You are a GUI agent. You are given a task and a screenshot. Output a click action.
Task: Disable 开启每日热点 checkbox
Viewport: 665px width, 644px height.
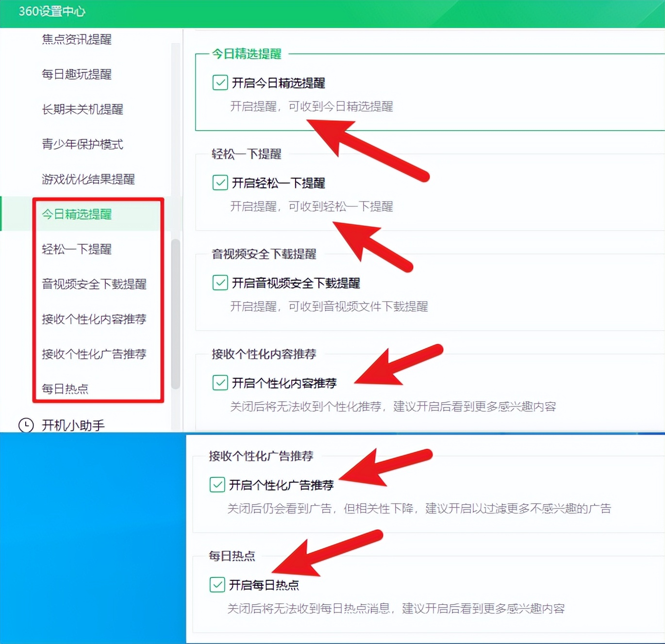(x=217, y=585)
